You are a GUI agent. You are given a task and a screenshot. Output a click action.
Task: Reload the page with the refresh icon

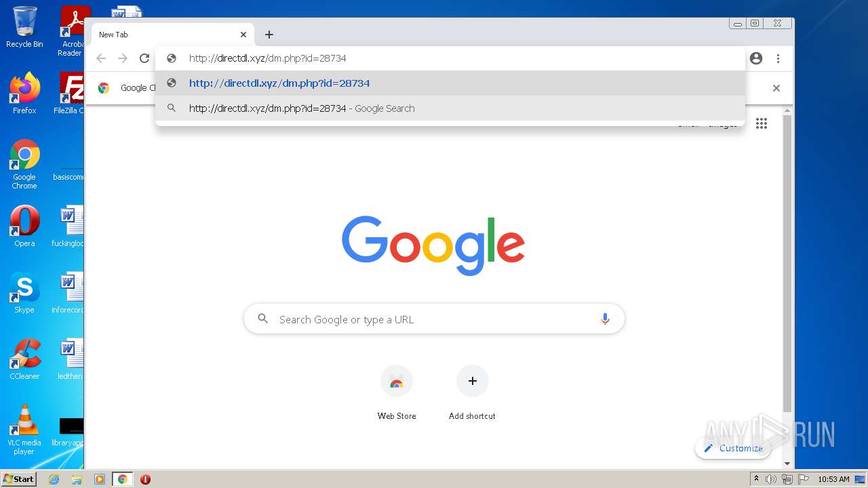coord(144,58)
